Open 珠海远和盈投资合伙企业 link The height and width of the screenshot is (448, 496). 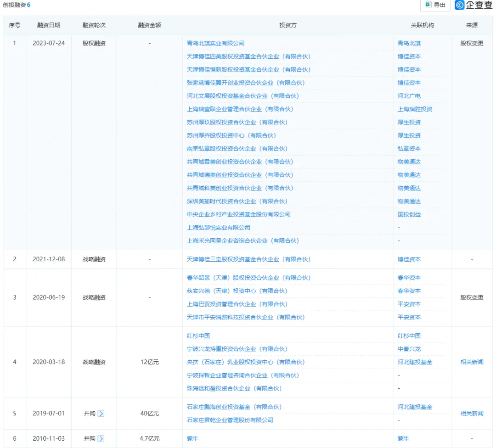coord(234,389)
